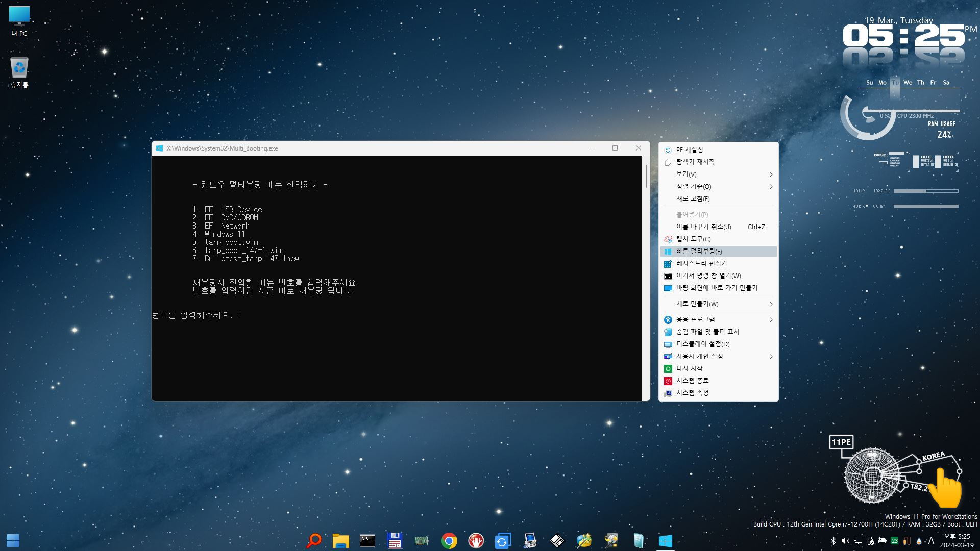
Task: Click the '1. EFI USB Device' console line
Action: [x=227, y=210]
